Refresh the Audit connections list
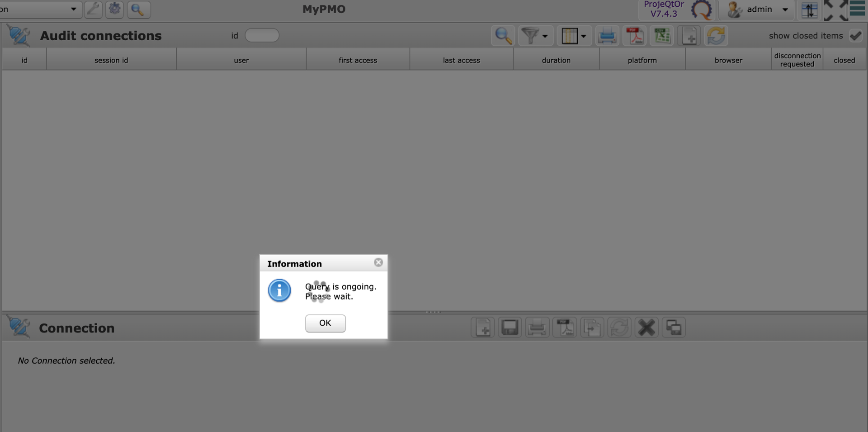This screenshot has width=868, height=432. click(716, 36)
